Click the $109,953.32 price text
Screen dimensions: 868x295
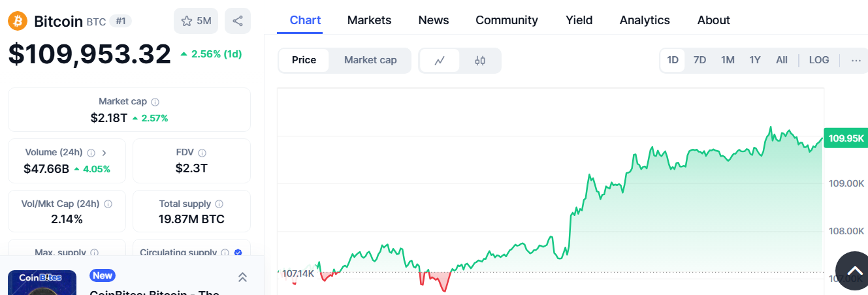coord(89,54)
